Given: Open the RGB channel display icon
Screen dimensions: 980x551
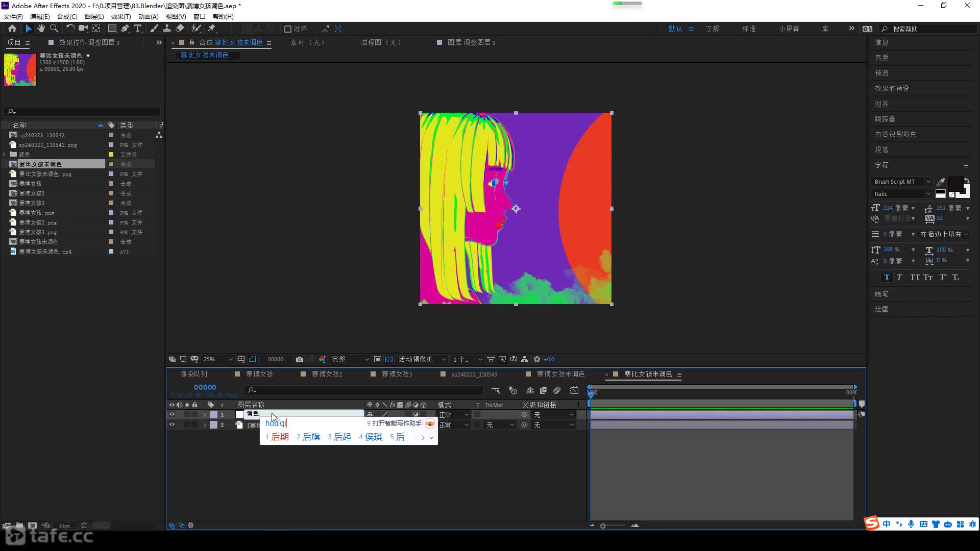Looking at the screenshot, I should [322, 359].
